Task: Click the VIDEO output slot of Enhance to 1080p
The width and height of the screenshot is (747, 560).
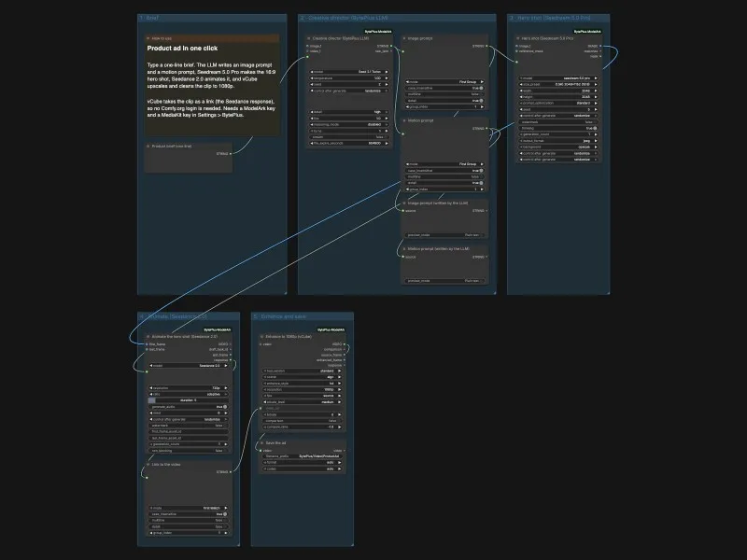Action: pyautogui.click(x=344, y=343)
